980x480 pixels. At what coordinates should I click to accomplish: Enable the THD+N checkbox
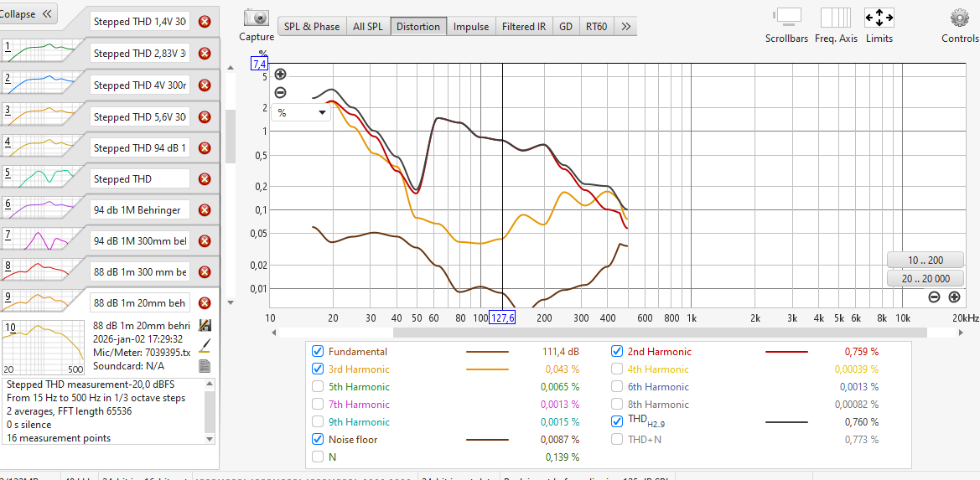coord(617,438)
